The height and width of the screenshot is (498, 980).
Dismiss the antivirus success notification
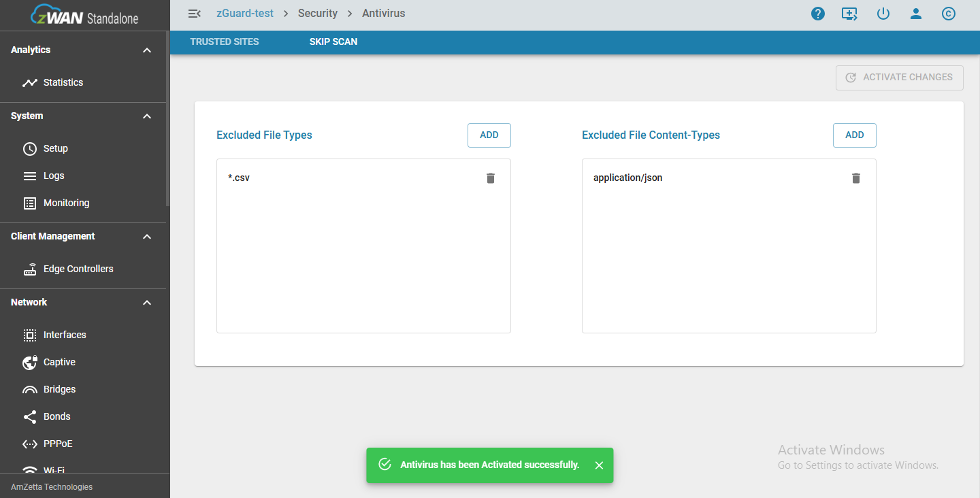[x=599, y=465]
